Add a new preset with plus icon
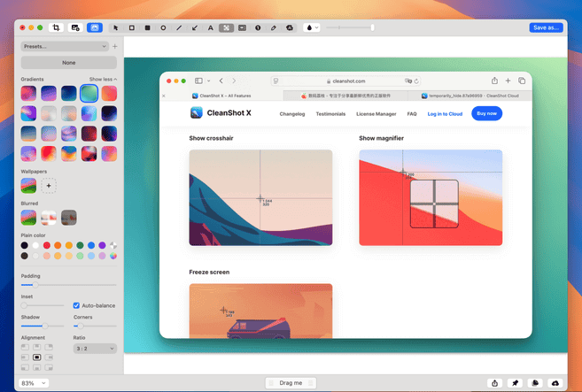Image resolution: width=582 pixels, height=392 pixels. click(114, 46)
